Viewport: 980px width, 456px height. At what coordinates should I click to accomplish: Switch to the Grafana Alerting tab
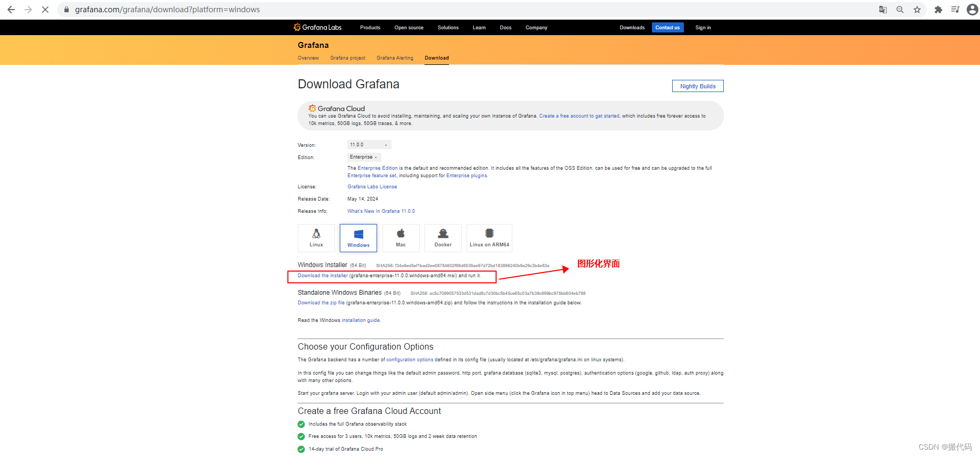tap(395, 58)
